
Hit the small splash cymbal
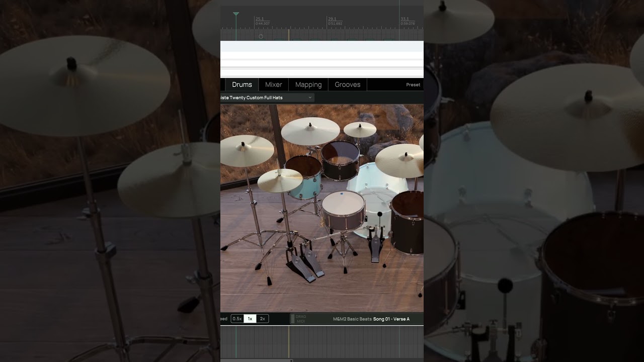coord(360,129)
